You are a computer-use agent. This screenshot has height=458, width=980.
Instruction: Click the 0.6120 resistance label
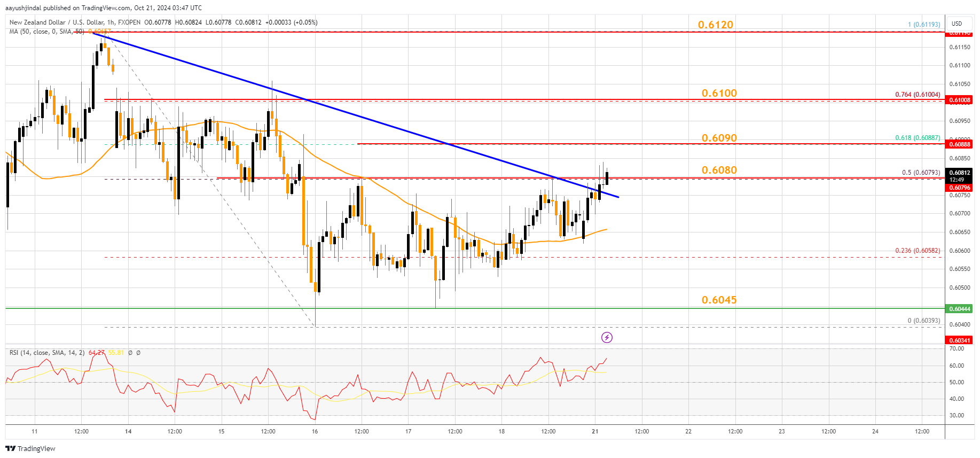coord(716,25)
